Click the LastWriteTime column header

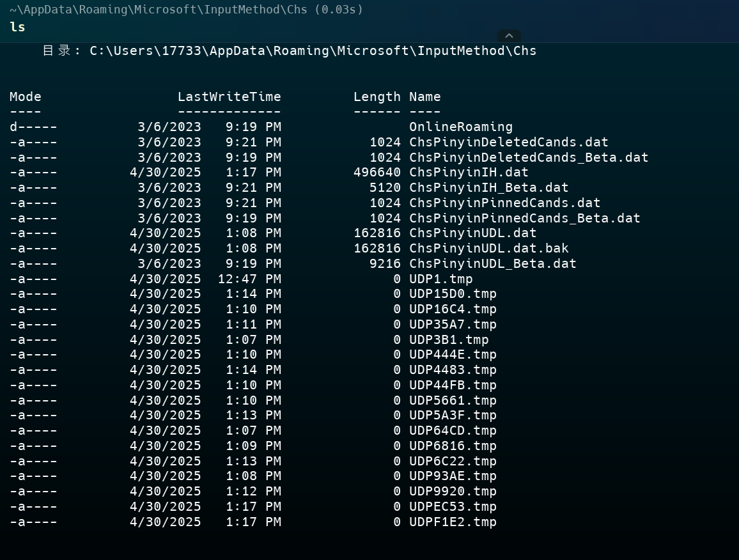229,97
